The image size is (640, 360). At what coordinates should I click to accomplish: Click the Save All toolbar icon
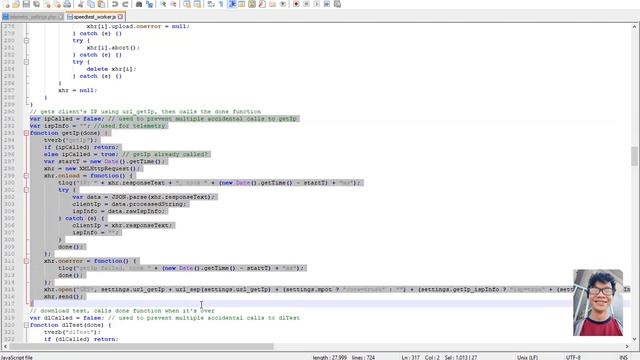[x=36, y=4]
